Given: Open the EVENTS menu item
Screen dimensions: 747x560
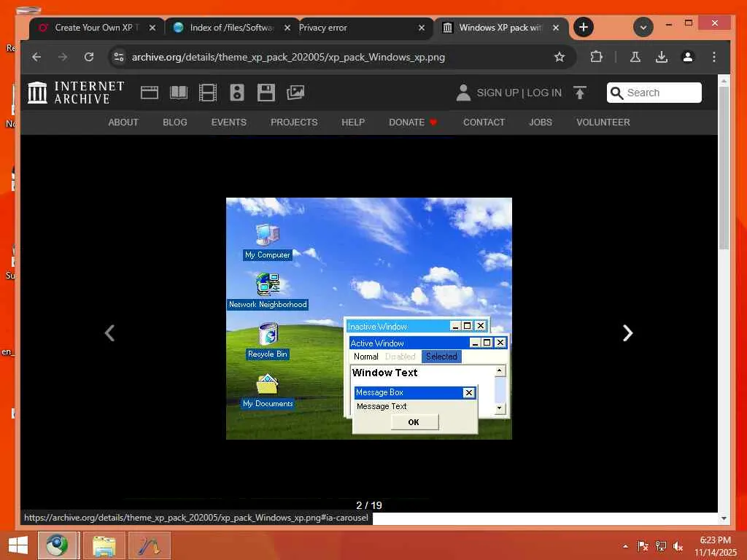Looking at the screenshot, I should 228,122.
